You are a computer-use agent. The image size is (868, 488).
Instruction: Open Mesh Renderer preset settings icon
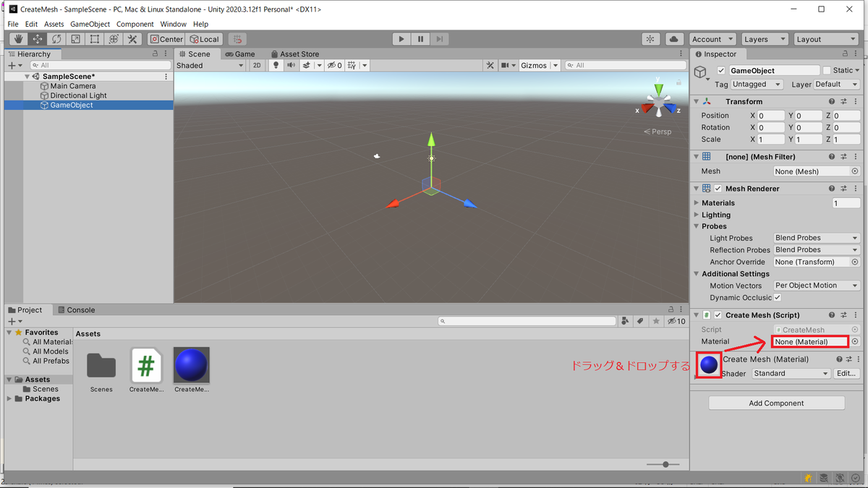[x=843, y=189]
